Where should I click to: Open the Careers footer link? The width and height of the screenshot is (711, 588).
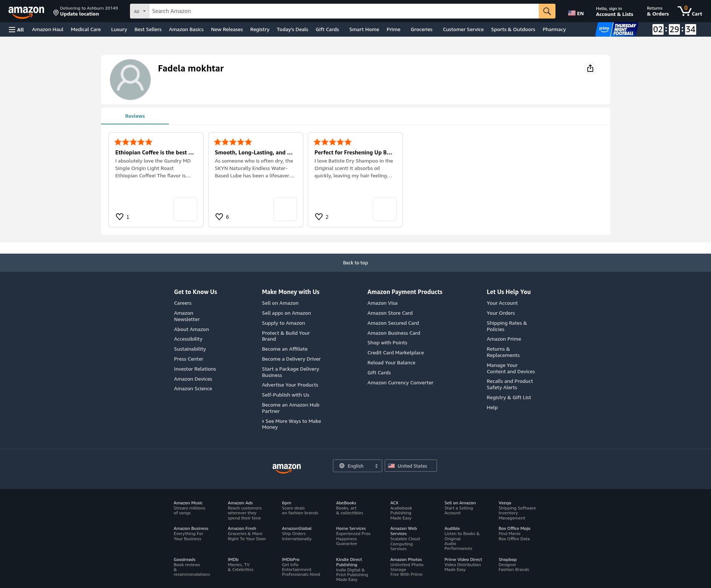tap(183, 303)
